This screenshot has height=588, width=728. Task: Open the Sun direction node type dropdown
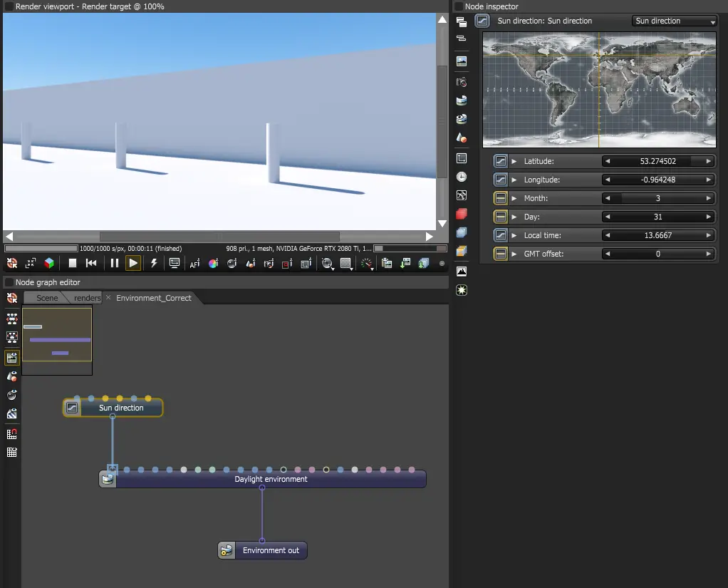tap(675, 21)
